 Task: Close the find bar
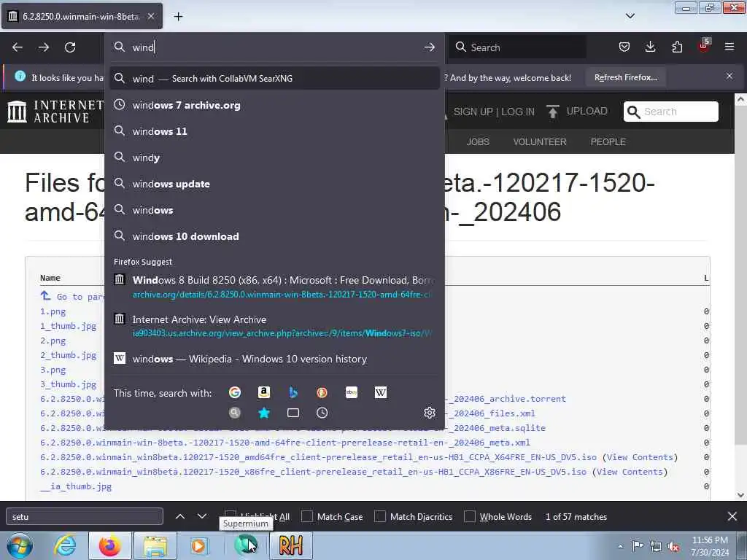coord(732,516)
